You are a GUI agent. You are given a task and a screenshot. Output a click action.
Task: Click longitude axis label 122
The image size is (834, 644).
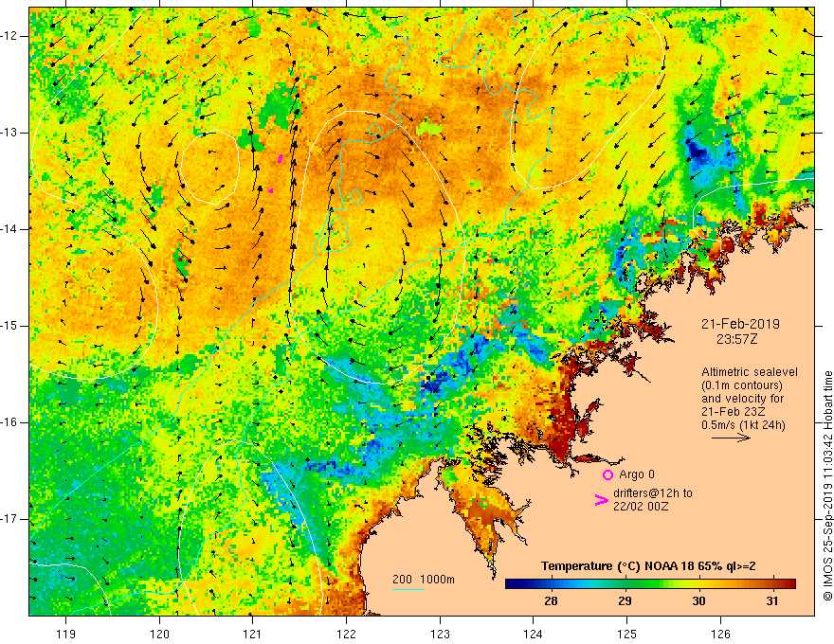coord(346,634)
